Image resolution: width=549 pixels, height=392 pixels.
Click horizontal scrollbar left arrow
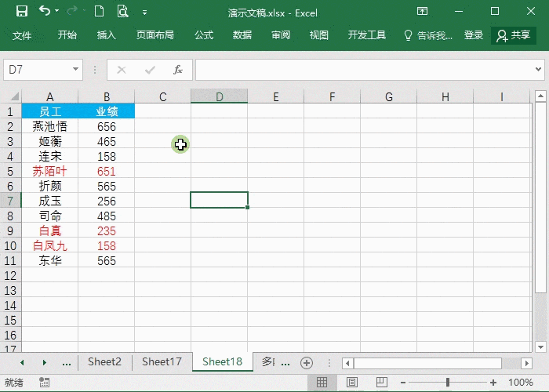click(347, 363)
